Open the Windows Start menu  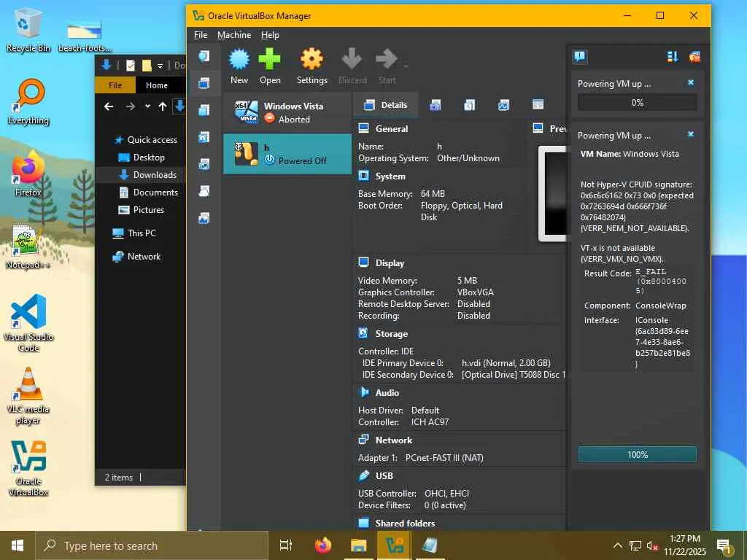[x=18, y=545]
